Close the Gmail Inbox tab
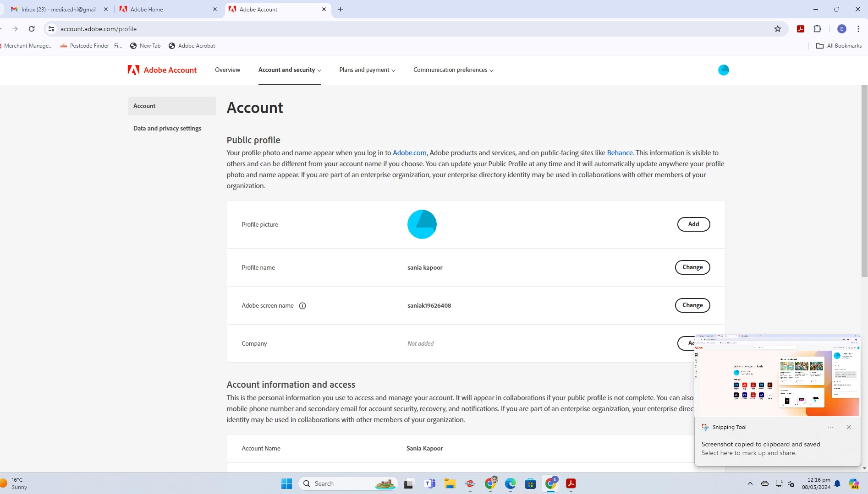The image size is (868, 494). pyautogui.click(x=106, y=9)
